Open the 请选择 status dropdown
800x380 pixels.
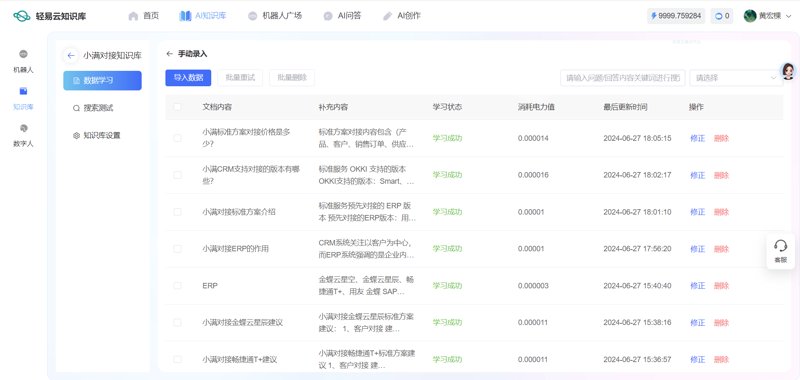[x=736, y=78]
